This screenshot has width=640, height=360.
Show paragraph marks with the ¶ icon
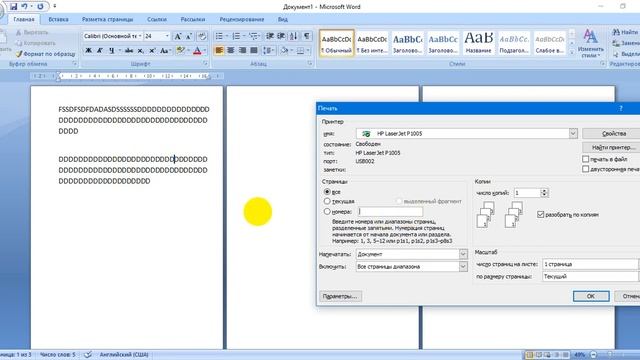coord(307,36)
